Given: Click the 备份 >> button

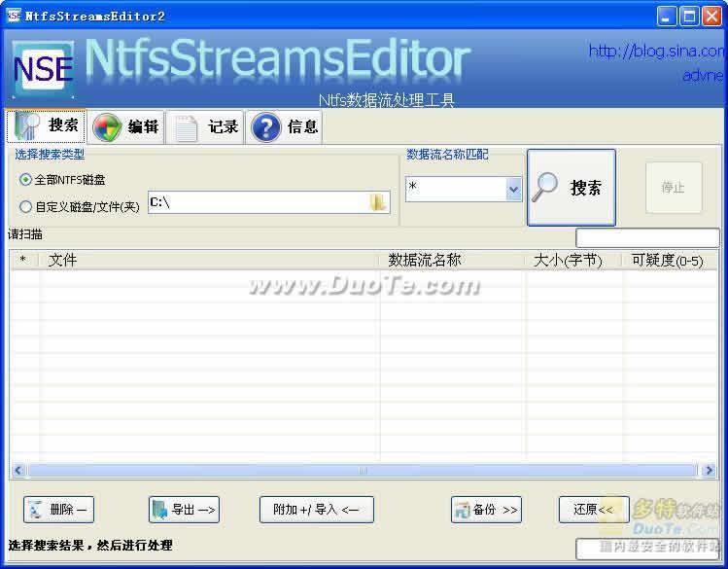Looking at the screenshot, I should 486,510.
